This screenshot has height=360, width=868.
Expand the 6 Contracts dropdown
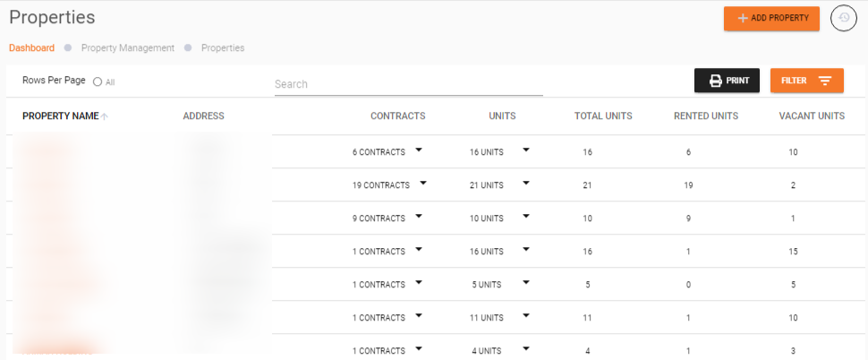(x=418, y=150)
